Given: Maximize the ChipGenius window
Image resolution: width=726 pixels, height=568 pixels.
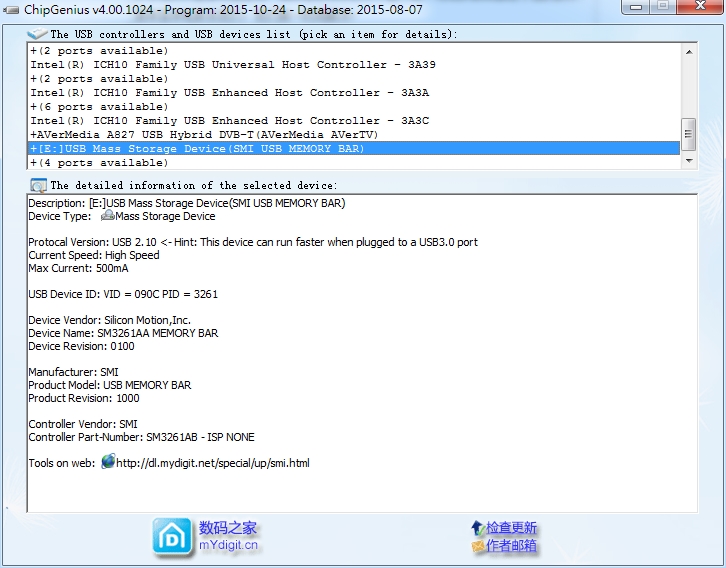Looking at the screenshot, I should click(663, 6).
